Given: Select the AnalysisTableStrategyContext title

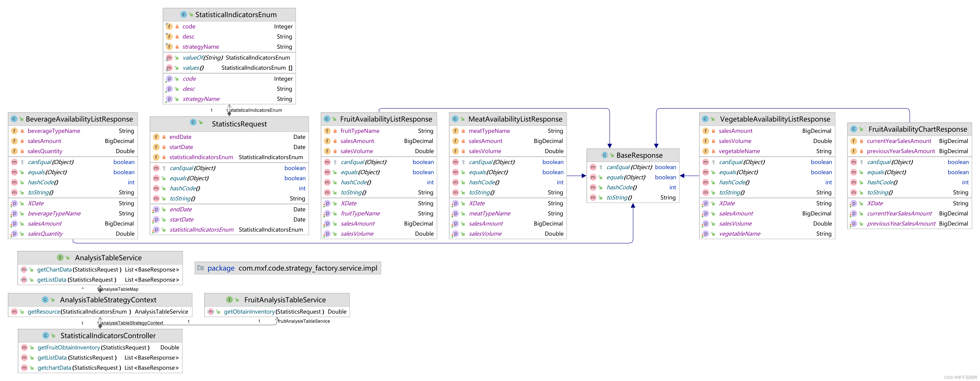Looking at the screenshot, I should coord(108,300).
